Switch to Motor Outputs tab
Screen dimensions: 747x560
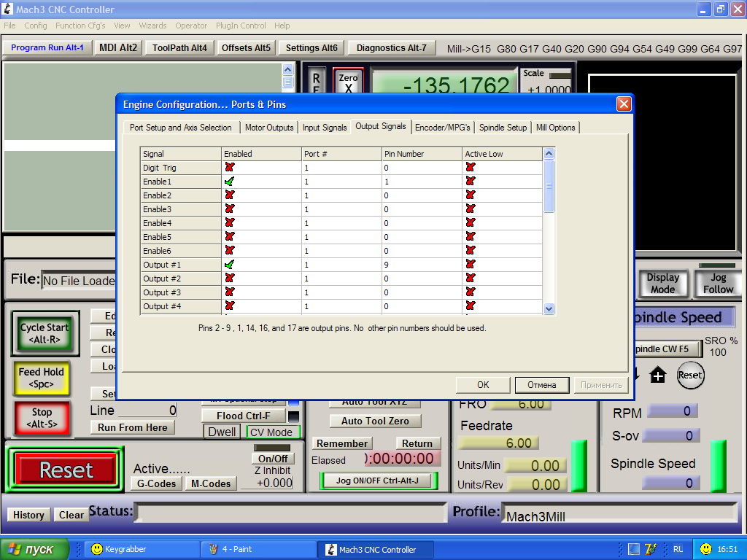pos(269,128)
